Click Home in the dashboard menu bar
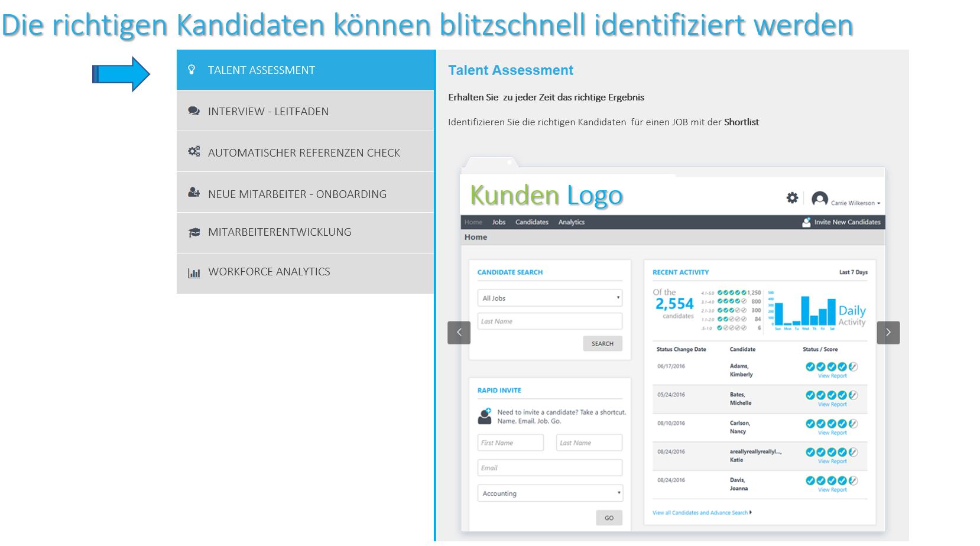 473,222
